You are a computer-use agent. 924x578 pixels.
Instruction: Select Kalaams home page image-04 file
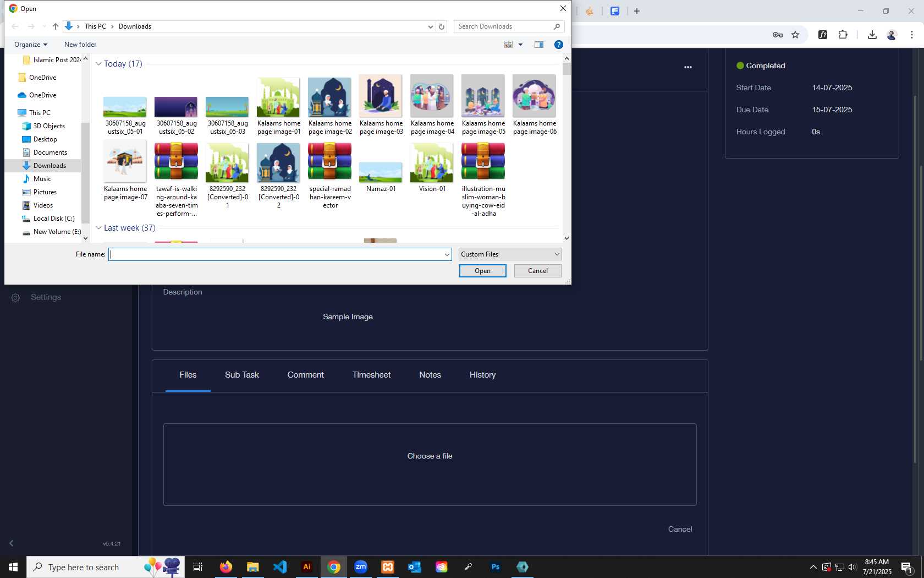[x=432, y=105]
